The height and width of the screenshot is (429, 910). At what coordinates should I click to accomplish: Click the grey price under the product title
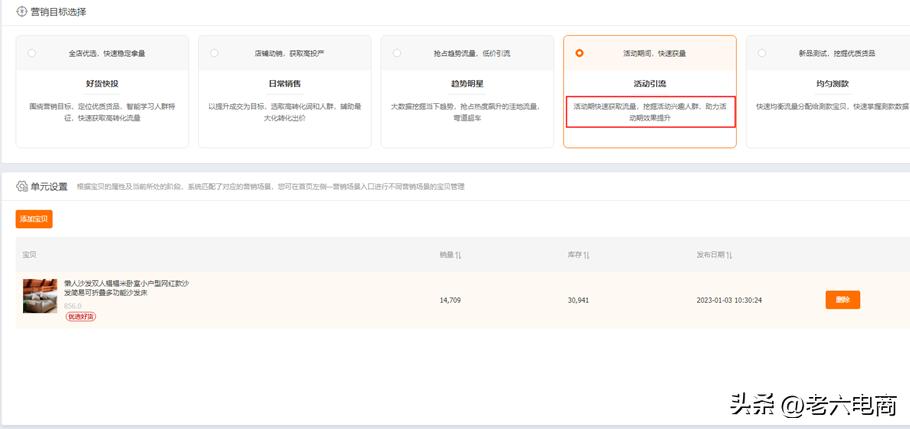73,306
